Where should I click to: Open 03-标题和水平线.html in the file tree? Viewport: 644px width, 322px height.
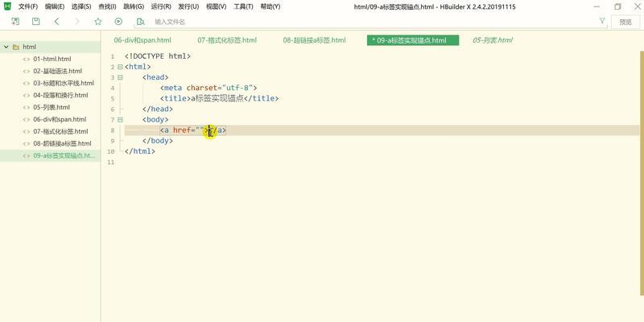[64, 84]
